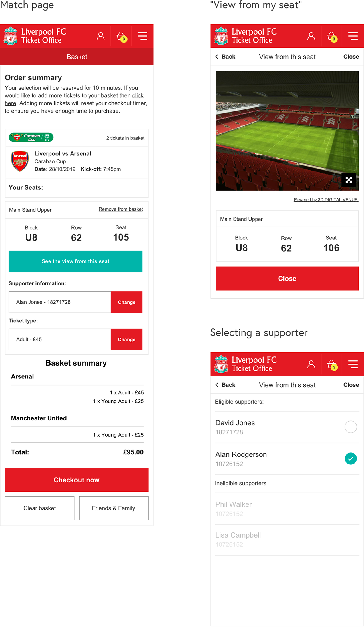Go back from eligible supporters list

(x=225, y=385)
